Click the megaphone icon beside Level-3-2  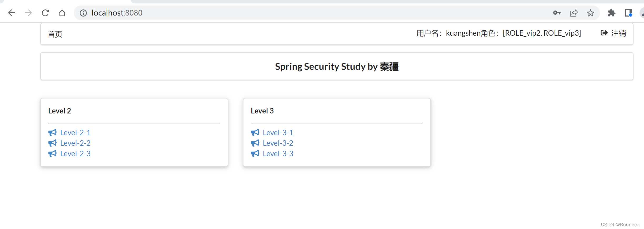255,143
